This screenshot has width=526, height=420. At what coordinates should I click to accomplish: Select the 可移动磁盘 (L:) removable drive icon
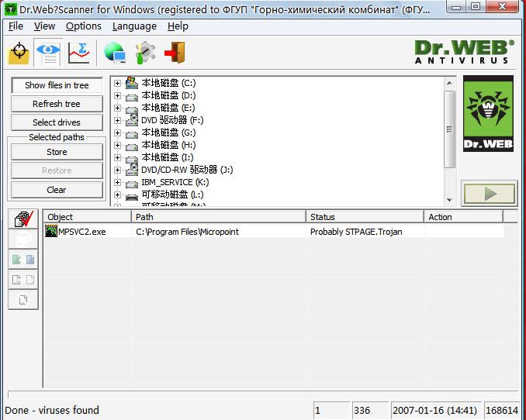click(132, 197)
